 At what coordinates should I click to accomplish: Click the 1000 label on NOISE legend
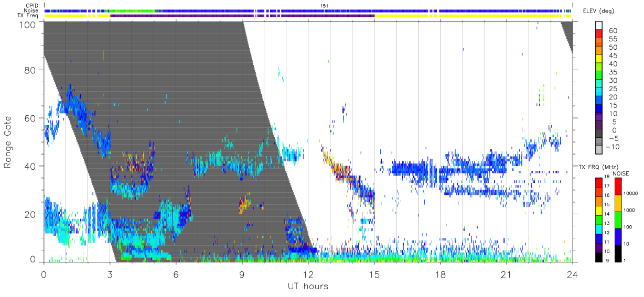click(629, 211)
